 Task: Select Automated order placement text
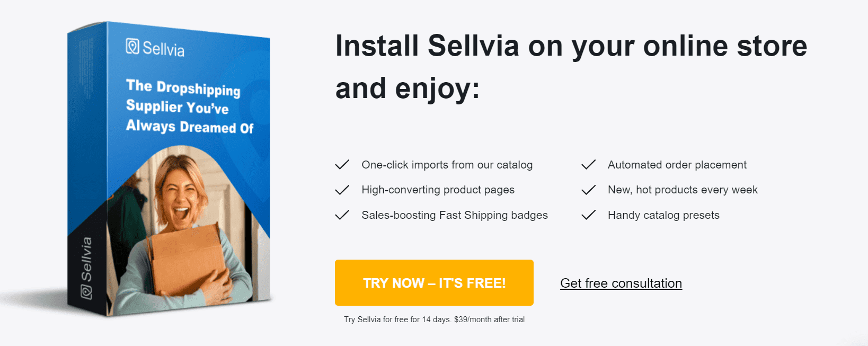click(677, 165)
